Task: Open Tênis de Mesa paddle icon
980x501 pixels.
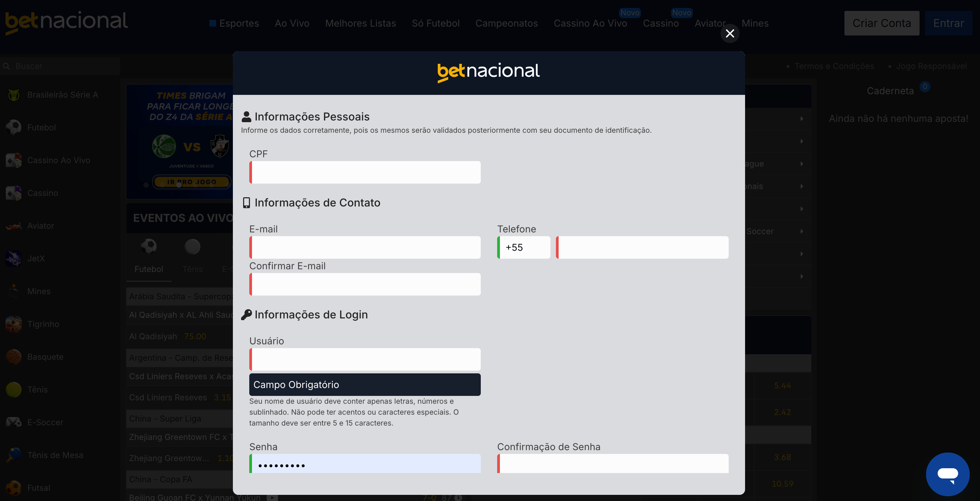Action: pos(14,455)
